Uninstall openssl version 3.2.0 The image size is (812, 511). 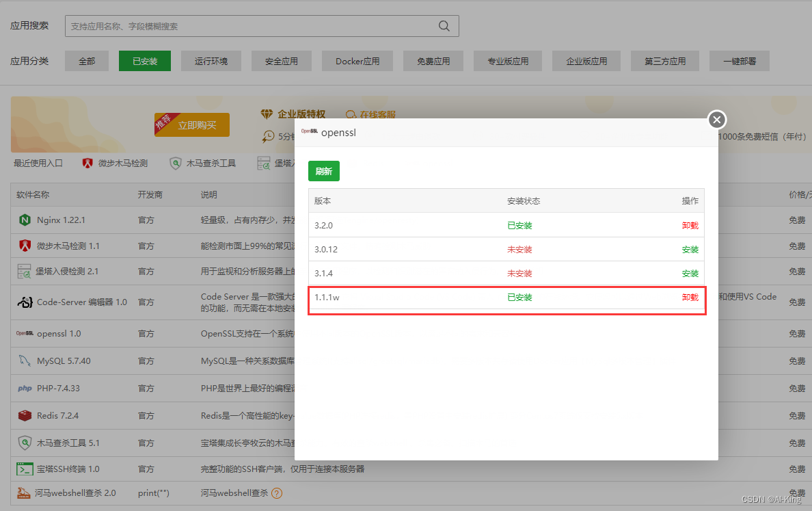(690, 226)
